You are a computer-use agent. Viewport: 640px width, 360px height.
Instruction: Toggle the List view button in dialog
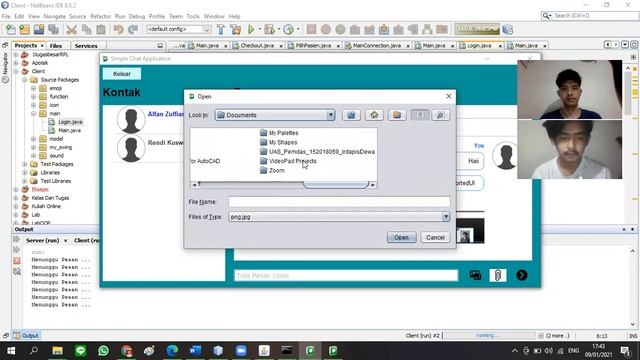click(420, 115)
